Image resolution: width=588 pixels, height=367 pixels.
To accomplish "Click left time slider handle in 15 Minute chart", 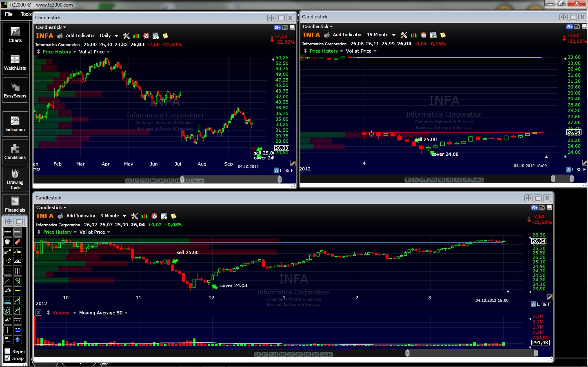I will coord(553,179).
